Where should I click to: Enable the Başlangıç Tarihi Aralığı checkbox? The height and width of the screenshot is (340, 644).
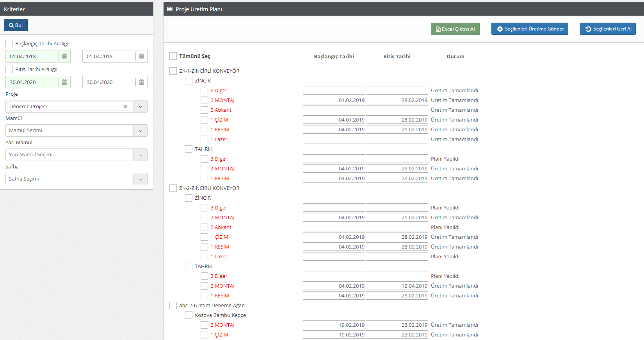pos(9,43)
